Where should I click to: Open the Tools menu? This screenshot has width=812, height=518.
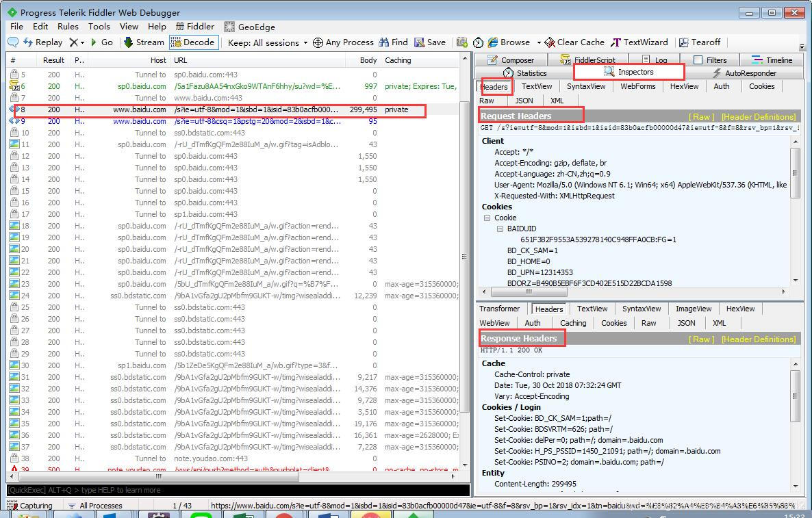pos(99,27)
